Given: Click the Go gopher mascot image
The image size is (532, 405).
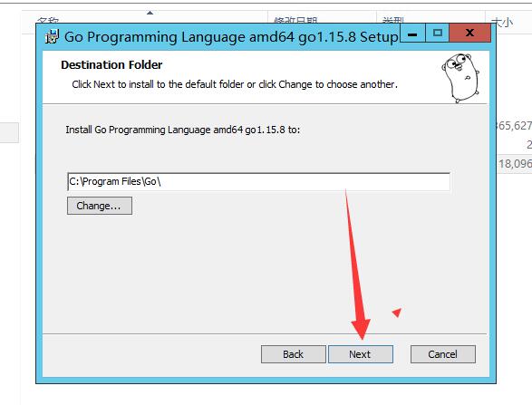Looking at the screenshot, I should pos(460,78).
